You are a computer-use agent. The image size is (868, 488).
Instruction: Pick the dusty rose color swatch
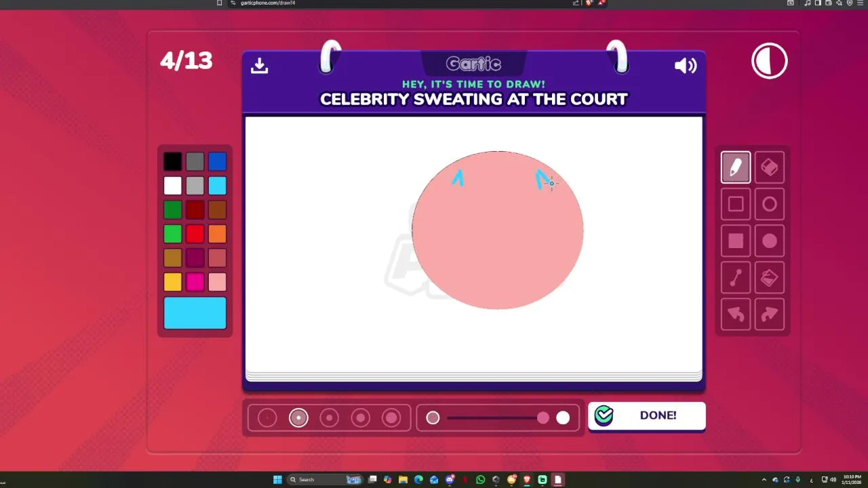[x=217, y=258]
